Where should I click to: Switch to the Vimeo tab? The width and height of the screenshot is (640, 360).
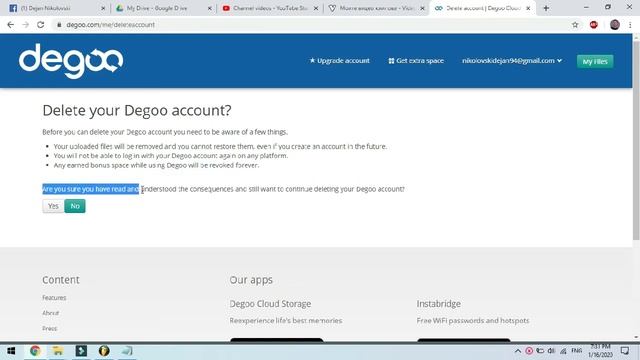tap(376, 8)
